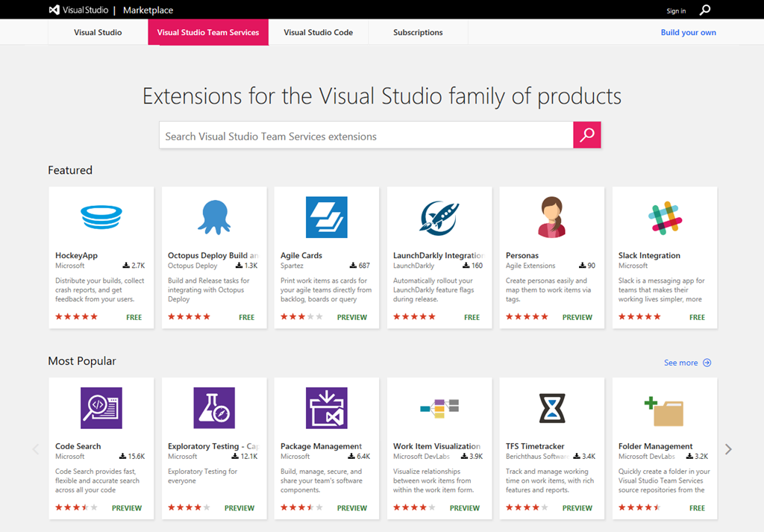Click the Personas avatar icon

tap(551, 217)
